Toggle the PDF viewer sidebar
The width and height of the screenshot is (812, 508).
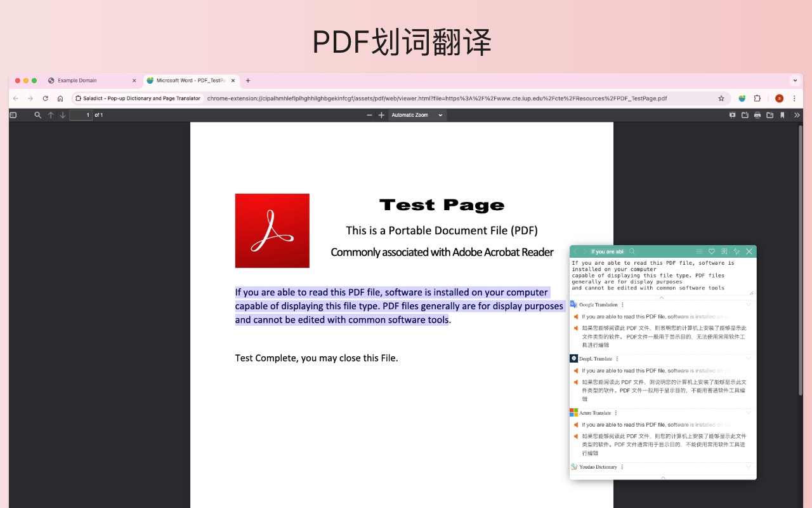click(x=13, y=115)
